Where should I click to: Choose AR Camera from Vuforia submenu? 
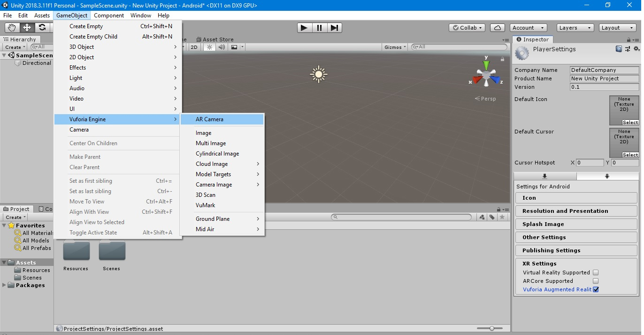click(x=222, y=119)
